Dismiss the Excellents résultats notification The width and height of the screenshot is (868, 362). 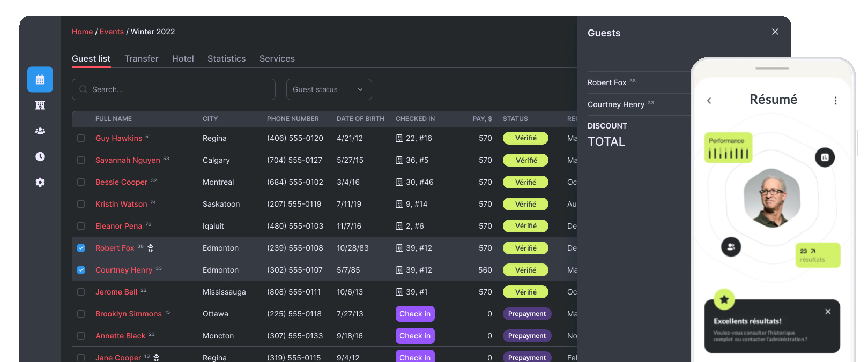tap(828, 312)
